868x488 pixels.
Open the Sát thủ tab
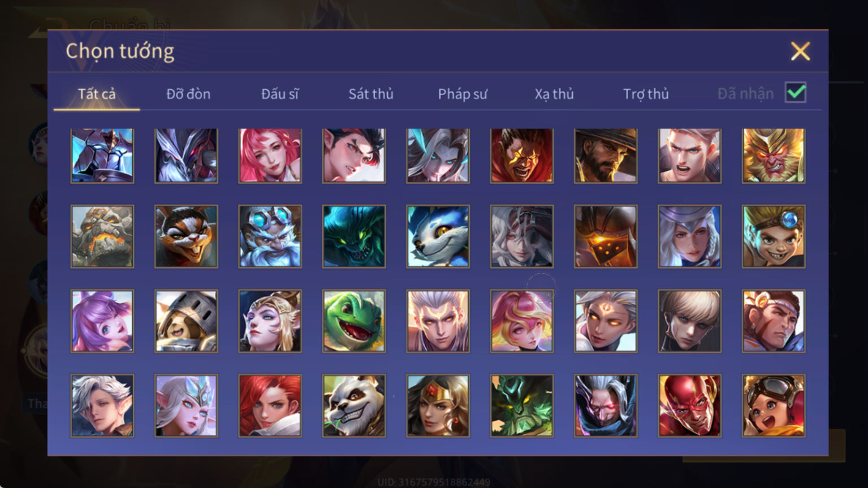pos(371,94)
